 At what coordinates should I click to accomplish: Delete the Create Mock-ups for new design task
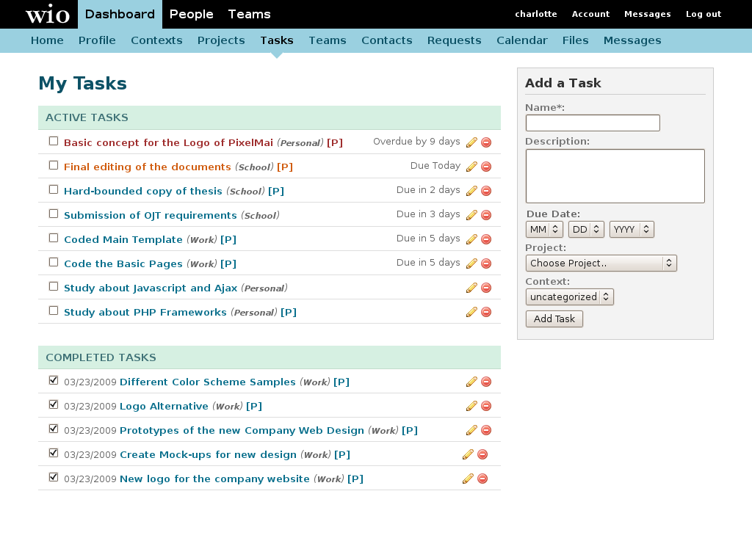(x=482, y=454)
